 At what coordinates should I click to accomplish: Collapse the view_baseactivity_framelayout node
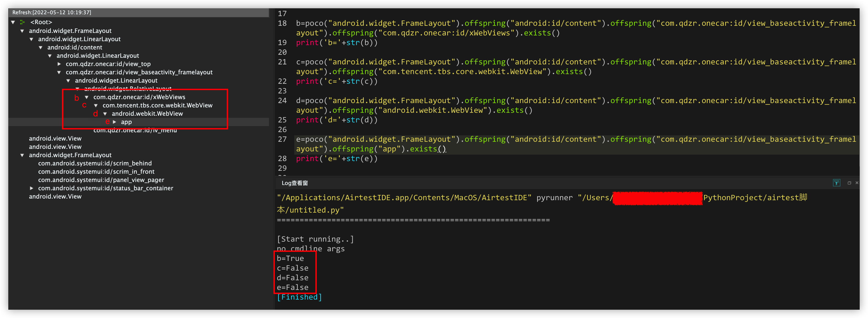[x=59, y=72]
